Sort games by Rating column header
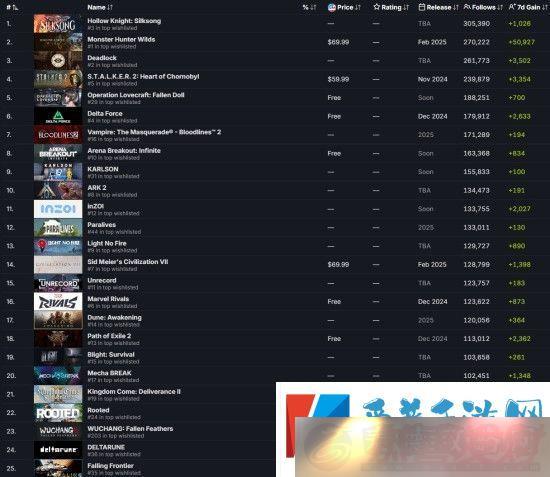Viewport: 550px width, 477px height. [x=391, y=7]
